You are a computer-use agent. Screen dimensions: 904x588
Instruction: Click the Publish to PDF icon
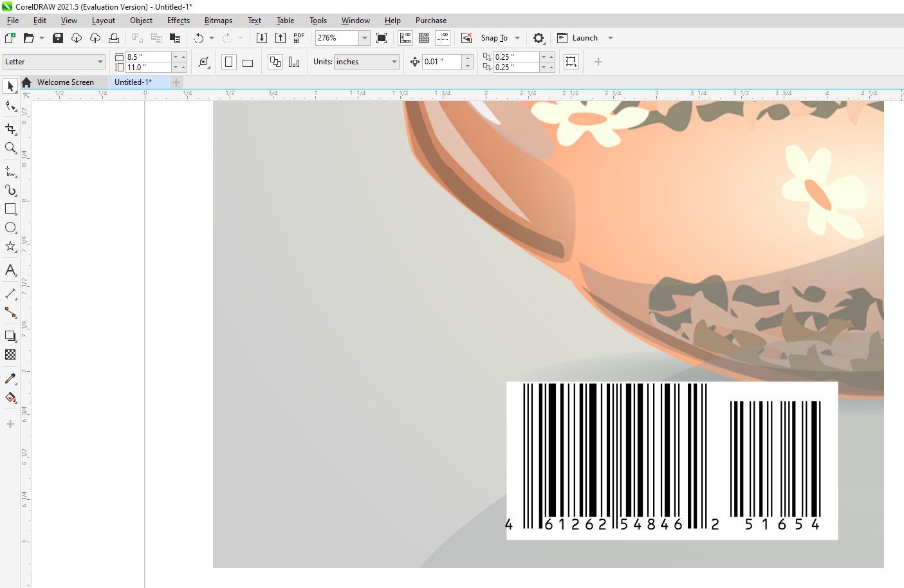[x=299, y=38]
